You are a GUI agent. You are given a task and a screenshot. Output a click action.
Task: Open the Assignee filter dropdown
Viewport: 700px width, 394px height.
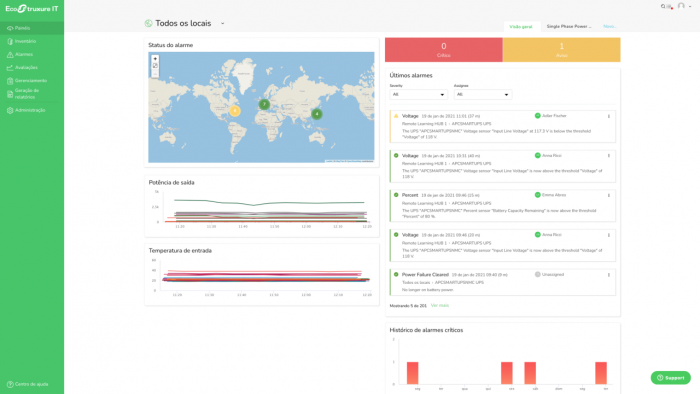point(483,95)
